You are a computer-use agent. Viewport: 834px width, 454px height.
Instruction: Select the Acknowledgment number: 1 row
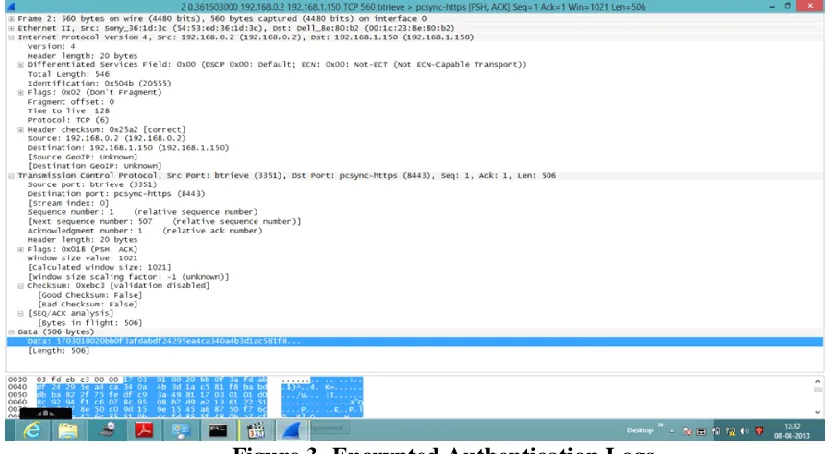click(x=145, y=231)
